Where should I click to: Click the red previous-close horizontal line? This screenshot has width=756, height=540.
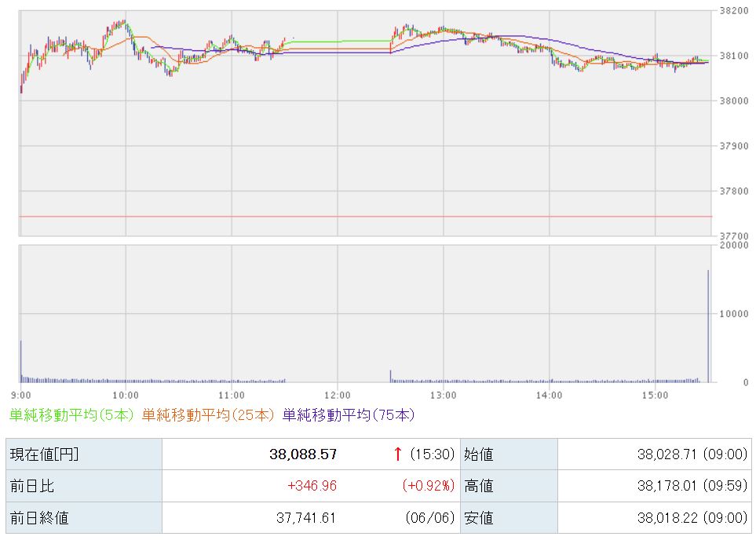pos(366,217)
